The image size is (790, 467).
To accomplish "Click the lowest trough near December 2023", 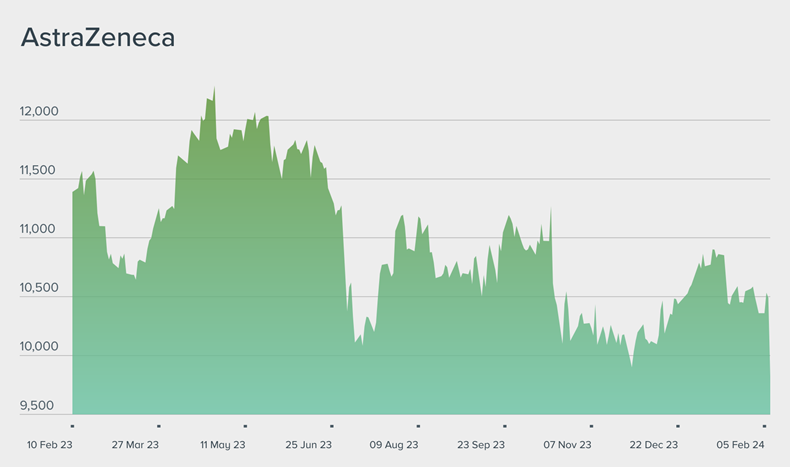I will [x=631, y=366].
